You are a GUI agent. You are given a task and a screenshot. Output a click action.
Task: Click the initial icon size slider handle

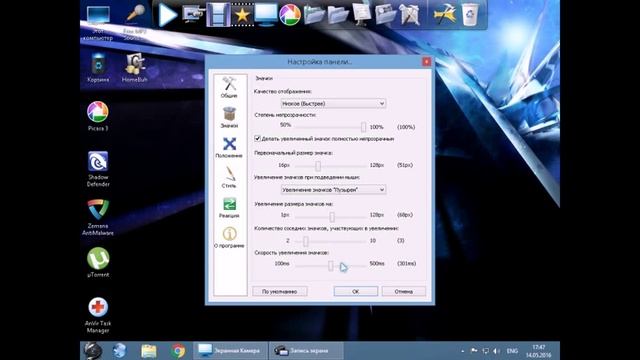coord(318,166)
